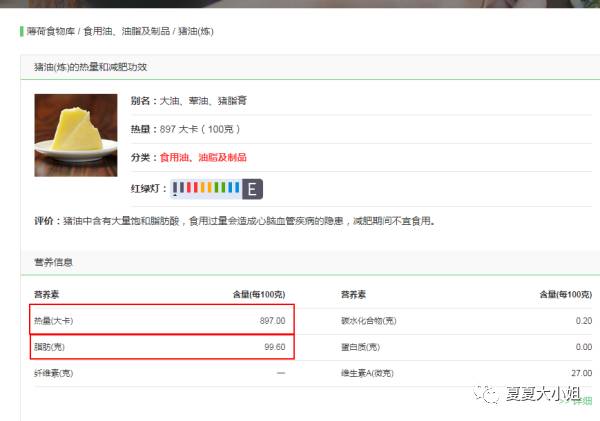Click the 碳水化合物(克) row label
This screenshot has width=600, height=421.
[368, 321]
